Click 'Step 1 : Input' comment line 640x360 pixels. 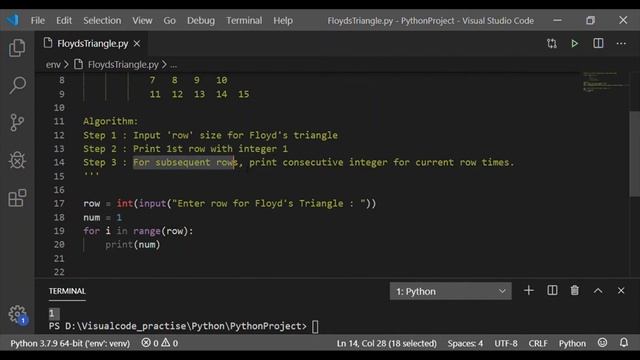pyautogui.click(x=210, y=135)
